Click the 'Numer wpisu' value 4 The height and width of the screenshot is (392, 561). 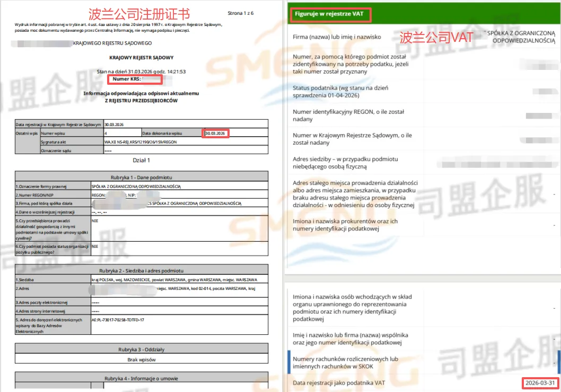coord(106,133)
